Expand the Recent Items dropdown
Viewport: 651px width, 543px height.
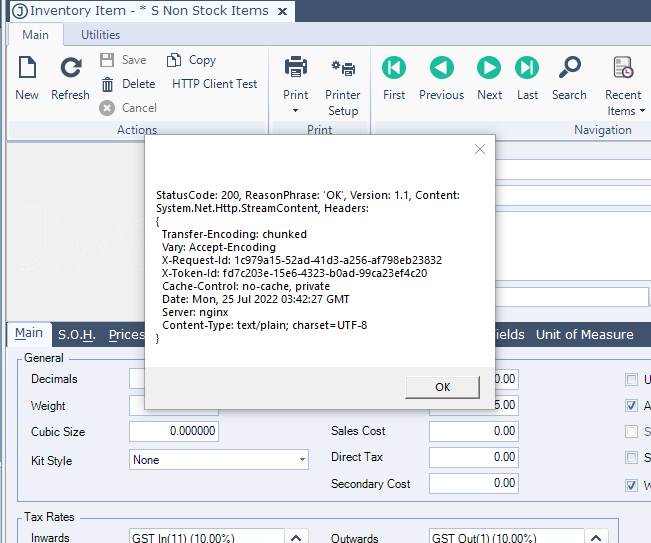pyautogui.click(x=642, y=111)
